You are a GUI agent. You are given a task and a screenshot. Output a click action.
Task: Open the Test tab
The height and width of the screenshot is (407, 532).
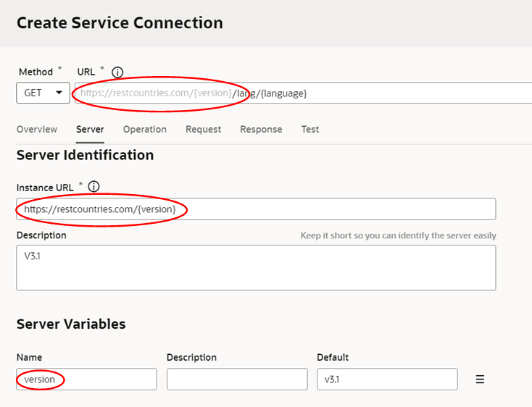click(310, 130)
